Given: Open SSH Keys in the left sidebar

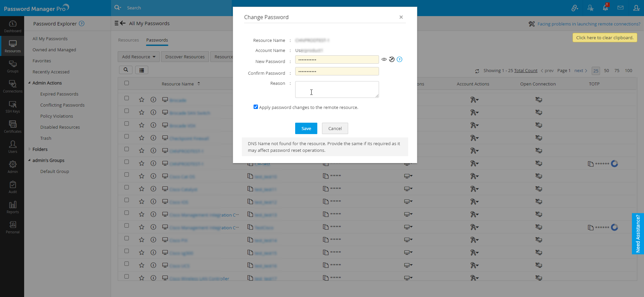Looking at the screenshot, I should tap(13, 107).
